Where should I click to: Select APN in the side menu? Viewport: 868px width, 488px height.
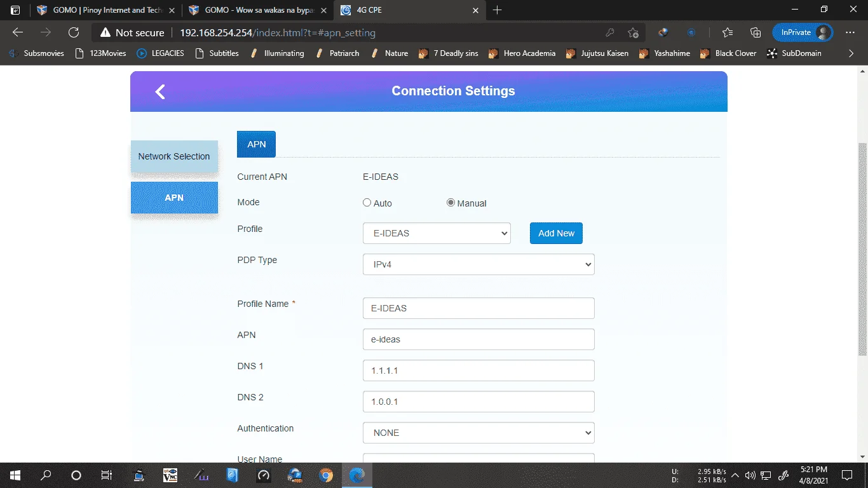[x=174, y=198]
